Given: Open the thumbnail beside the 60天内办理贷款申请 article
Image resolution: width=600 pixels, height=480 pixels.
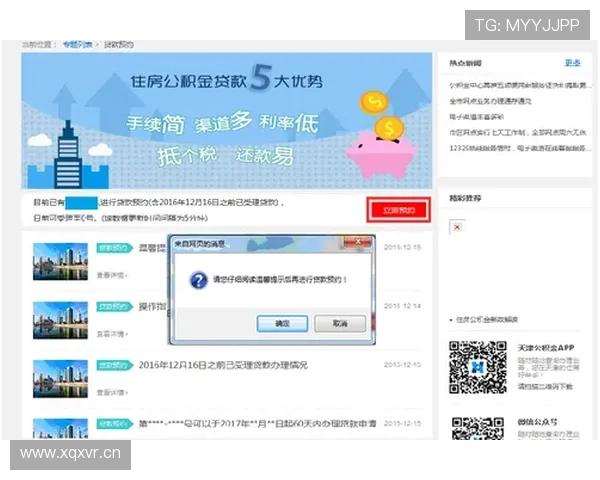Looking at the screenshot, I should (60, 428).
